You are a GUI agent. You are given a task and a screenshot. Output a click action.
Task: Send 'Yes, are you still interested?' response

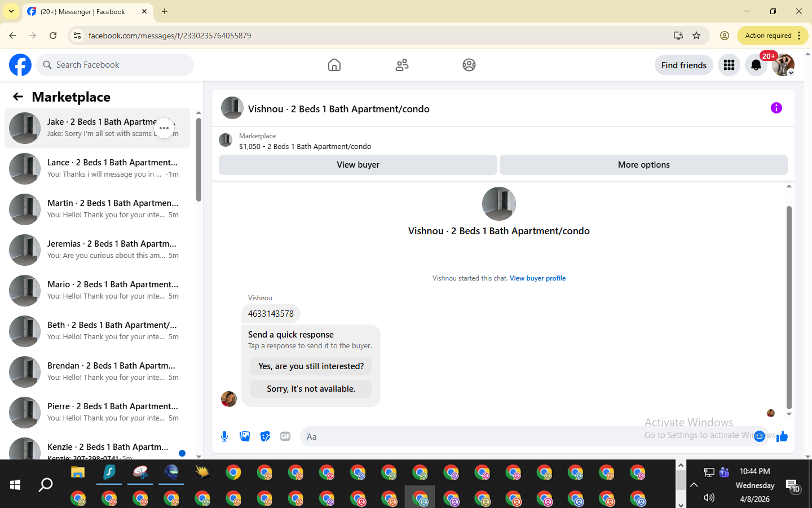[x=311, y=366]
